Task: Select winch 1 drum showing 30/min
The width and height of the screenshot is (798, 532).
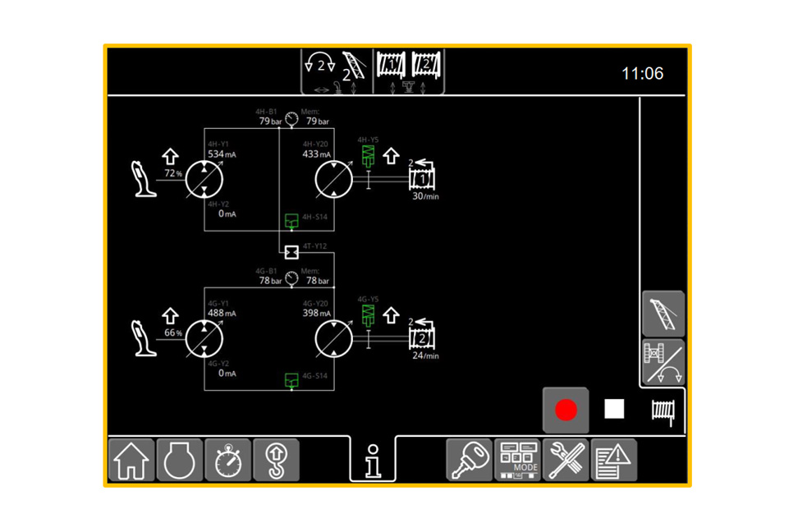Action: tap(421, 177)
